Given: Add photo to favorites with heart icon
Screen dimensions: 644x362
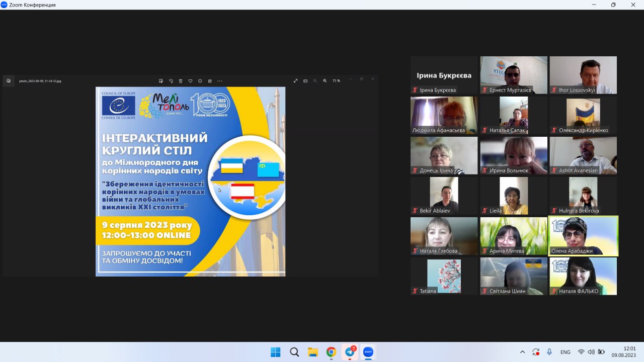Looking at the screenshot, I should tap(190, 81).
